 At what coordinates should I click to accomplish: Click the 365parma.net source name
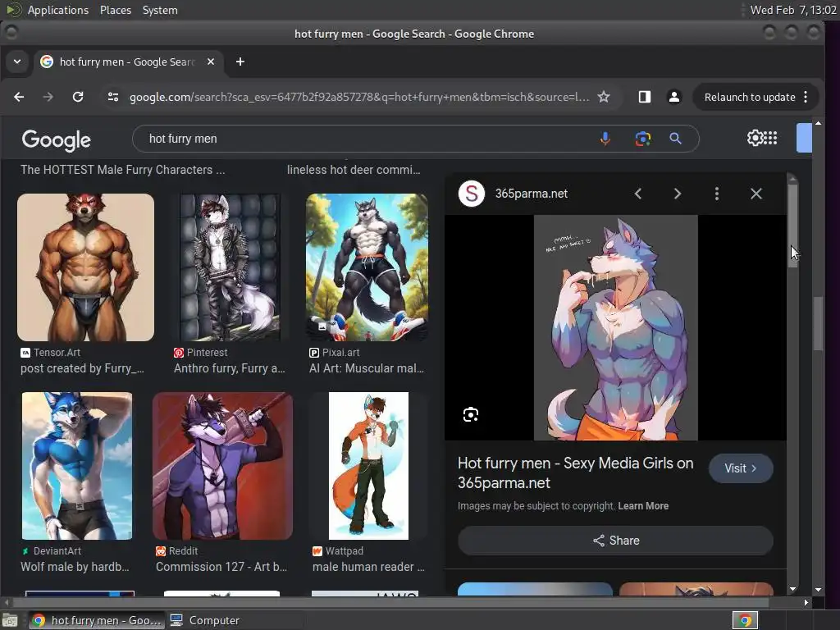pos(531,194)
